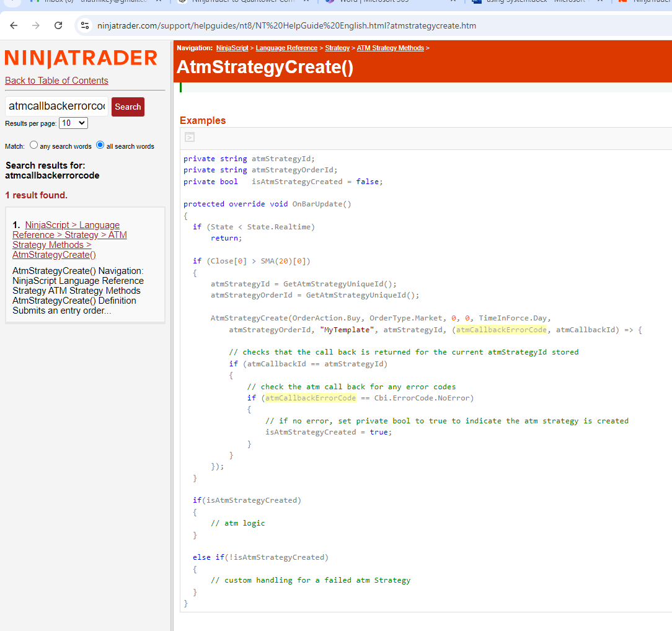Click the search result description snippet text
672x631 pixels.
78,291
